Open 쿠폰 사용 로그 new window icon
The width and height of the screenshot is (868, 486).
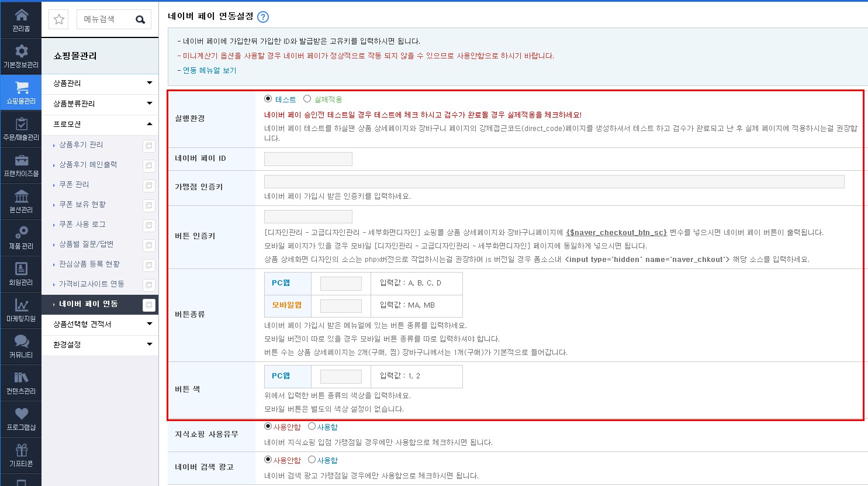(x=149, y=225)
